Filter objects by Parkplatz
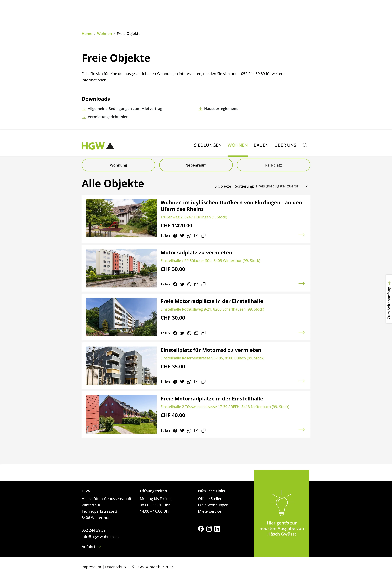The width and height of the screenshot is (392, 577). coord(273,165)
